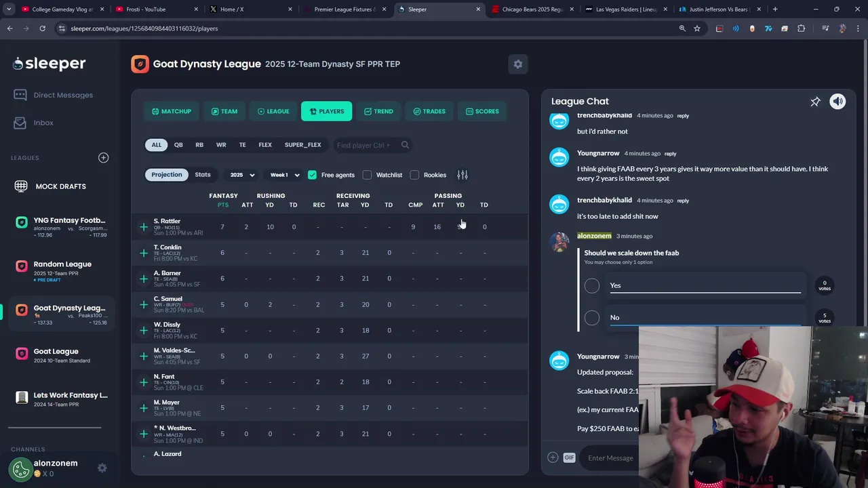Screen dimensions: 868x488
Task: Enable the Watchlist checkbox
Action: (367, 175)
